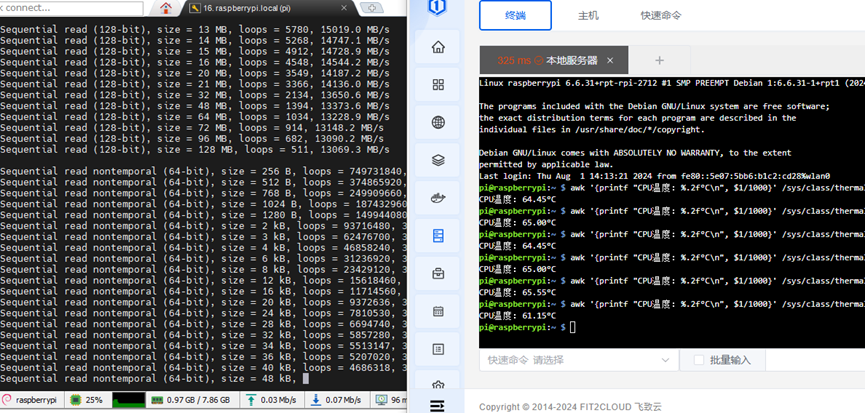
Task: Select the highlighted hosts server icon
Action: click(438, 236)
